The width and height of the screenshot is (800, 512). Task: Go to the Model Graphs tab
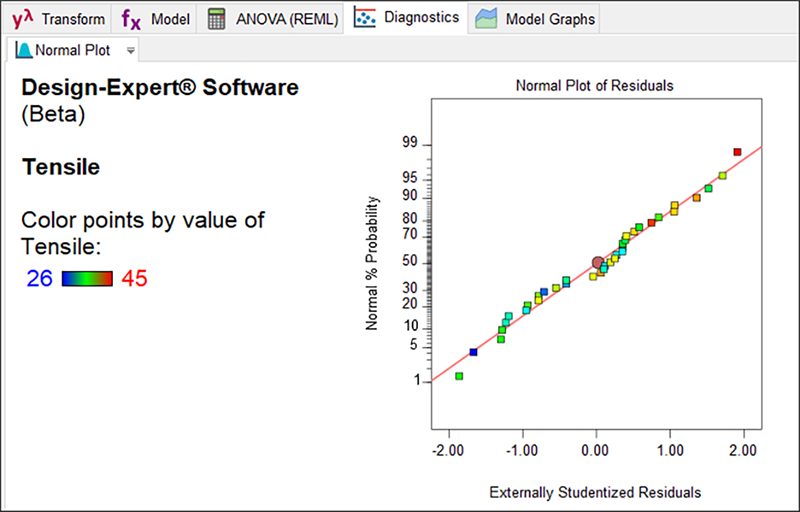coord(549,18)
